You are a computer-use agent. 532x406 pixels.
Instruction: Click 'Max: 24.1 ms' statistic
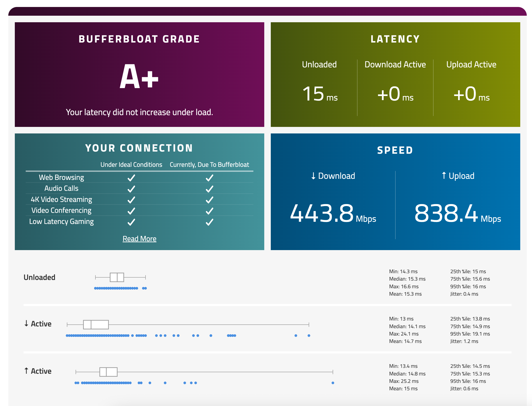click(x=404, y=334)
